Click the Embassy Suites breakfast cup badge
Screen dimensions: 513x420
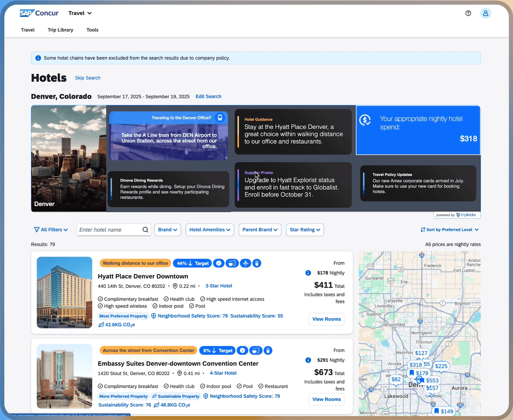[256, 350]
